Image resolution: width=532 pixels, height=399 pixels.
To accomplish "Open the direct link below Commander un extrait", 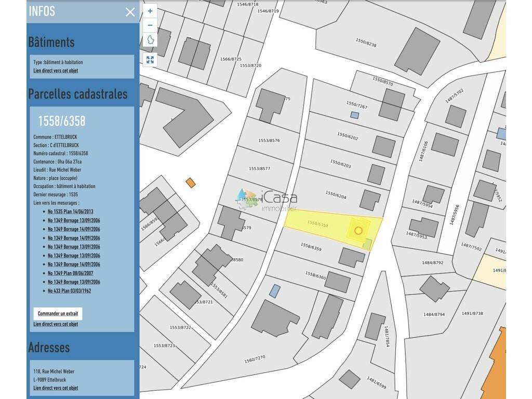I will tap(56, 324).
